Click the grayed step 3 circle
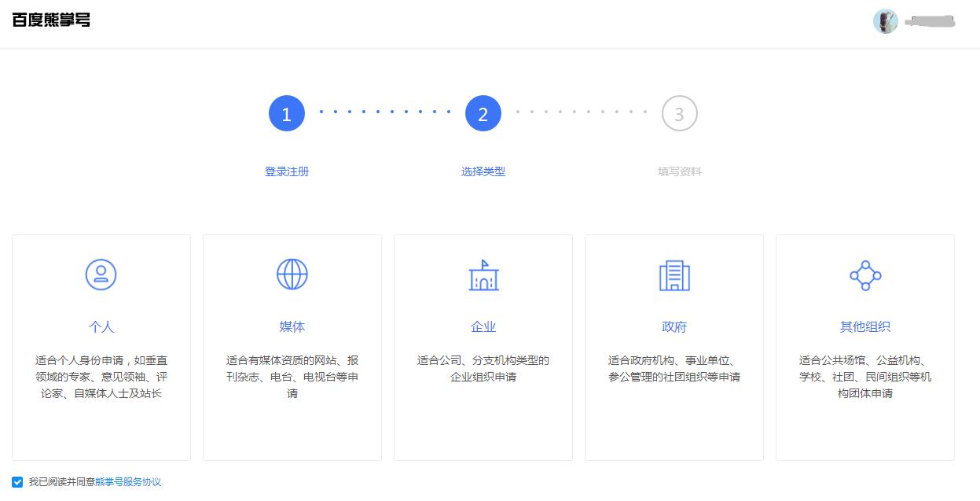980x501 pixels. pos(679,112)
